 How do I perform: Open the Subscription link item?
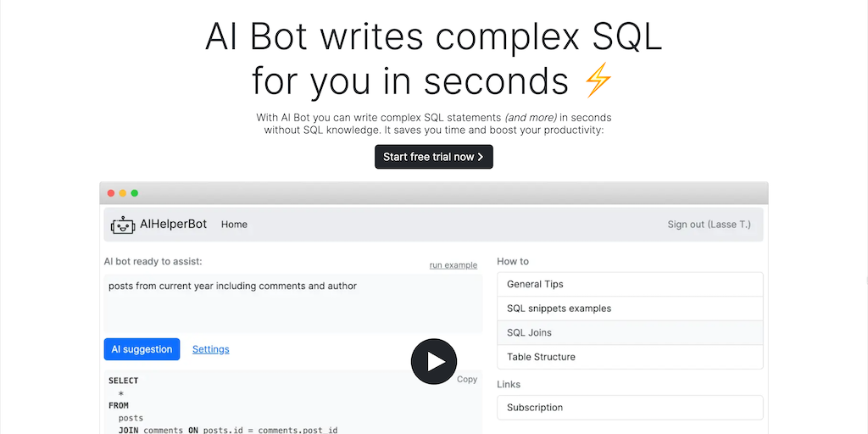coord(630,408)
